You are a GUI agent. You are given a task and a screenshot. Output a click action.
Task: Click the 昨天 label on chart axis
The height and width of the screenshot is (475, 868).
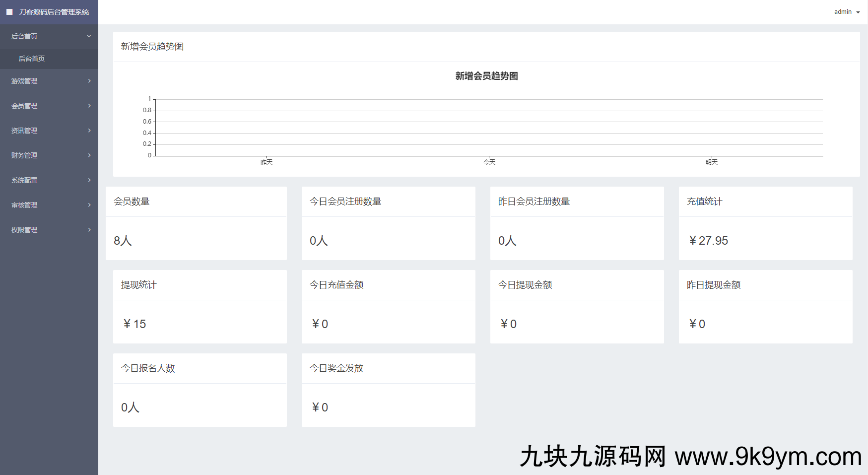pos(267,162)
